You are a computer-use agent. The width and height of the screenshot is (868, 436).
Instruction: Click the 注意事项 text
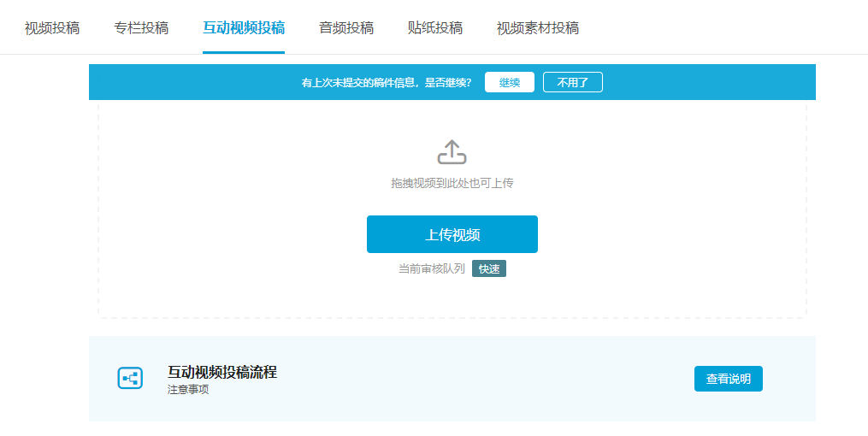pos(188,390)
